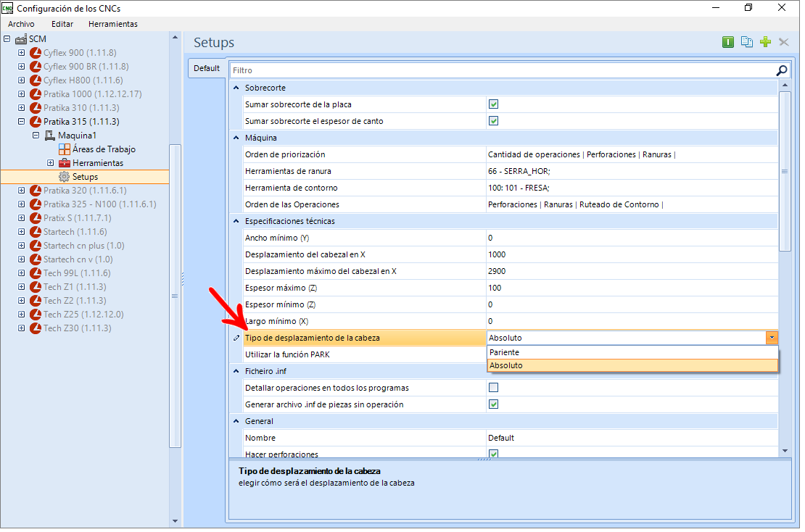Toggle Hacer perforaciones checkbox

pyautogui.click(x=493, y=454)
